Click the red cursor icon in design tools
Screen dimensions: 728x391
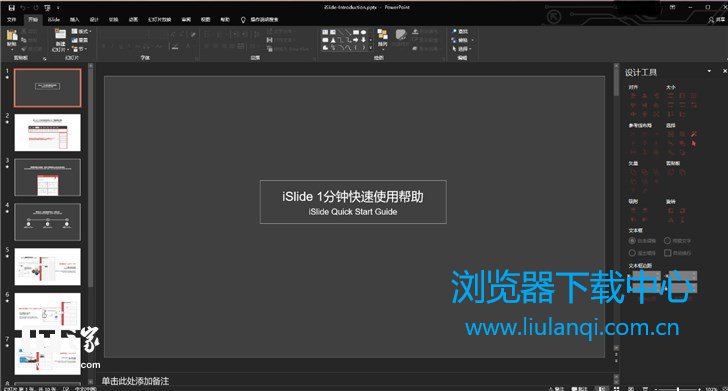694,143
